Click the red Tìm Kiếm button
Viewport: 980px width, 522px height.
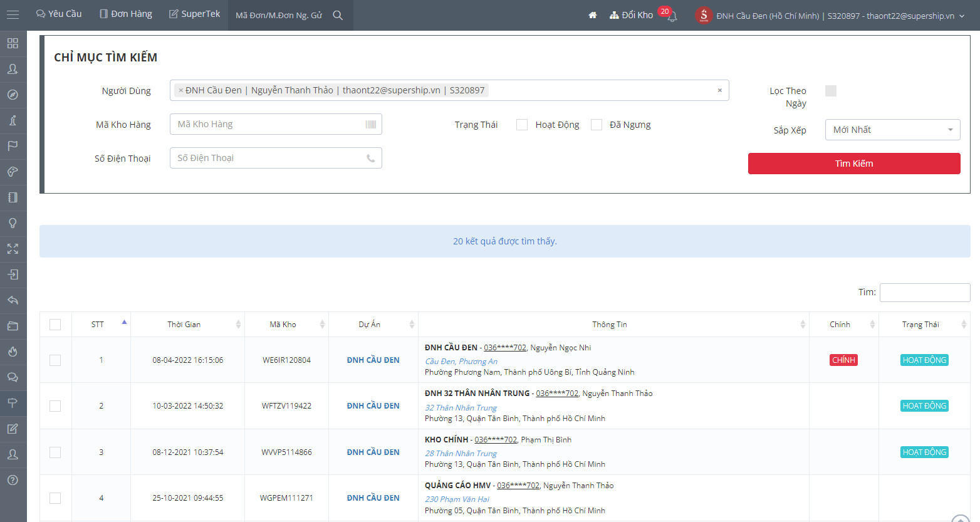tap(854, 164)
